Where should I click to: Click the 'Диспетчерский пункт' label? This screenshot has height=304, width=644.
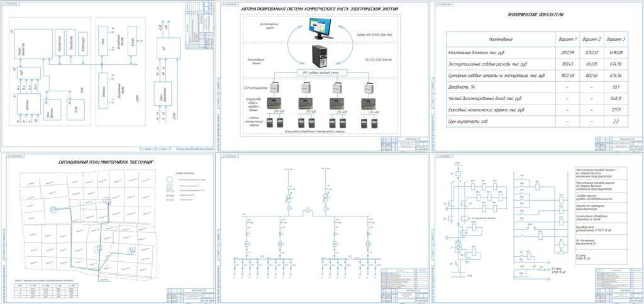269,26
